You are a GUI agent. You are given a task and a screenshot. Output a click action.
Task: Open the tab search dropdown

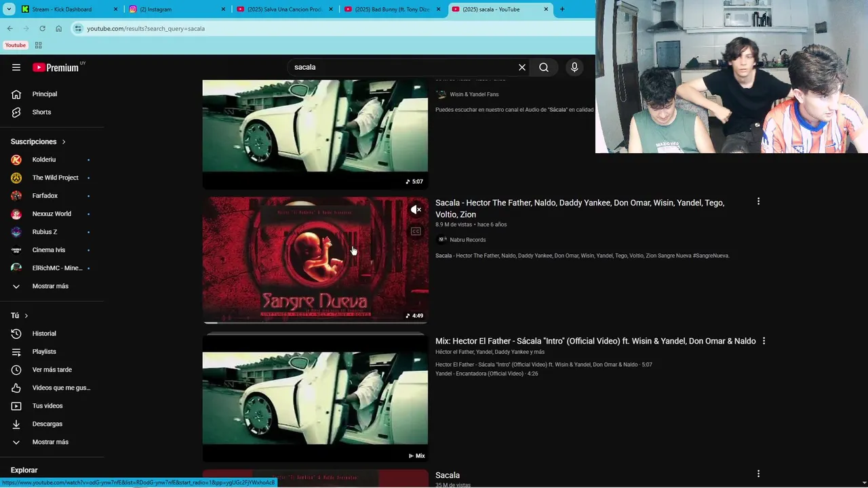(9, 9)
